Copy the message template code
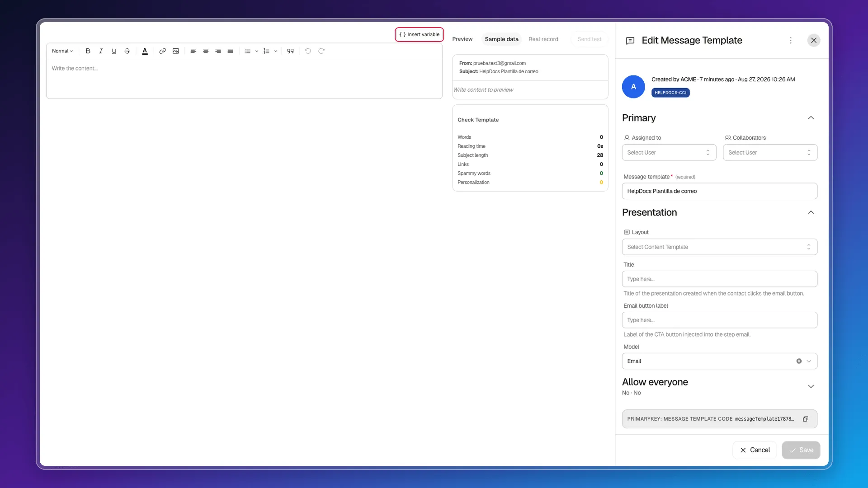The image size is (868, 488). 806,419
